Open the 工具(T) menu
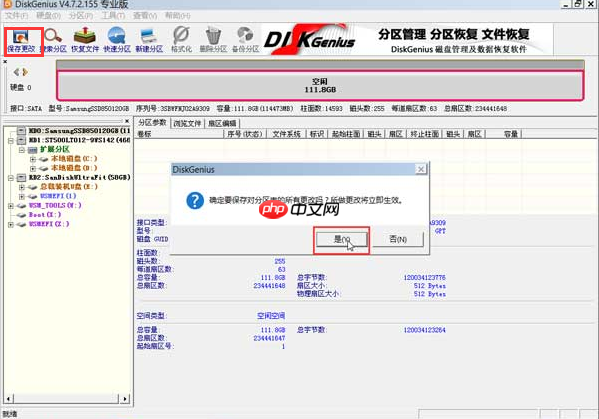The image size is (599, 419). [113, 16]
